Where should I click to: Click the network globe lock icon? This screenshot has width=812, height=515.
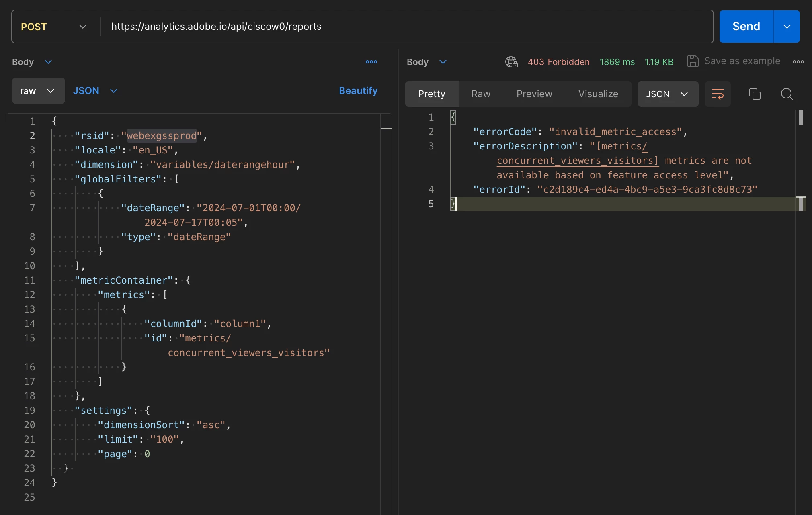coord(511,62)
